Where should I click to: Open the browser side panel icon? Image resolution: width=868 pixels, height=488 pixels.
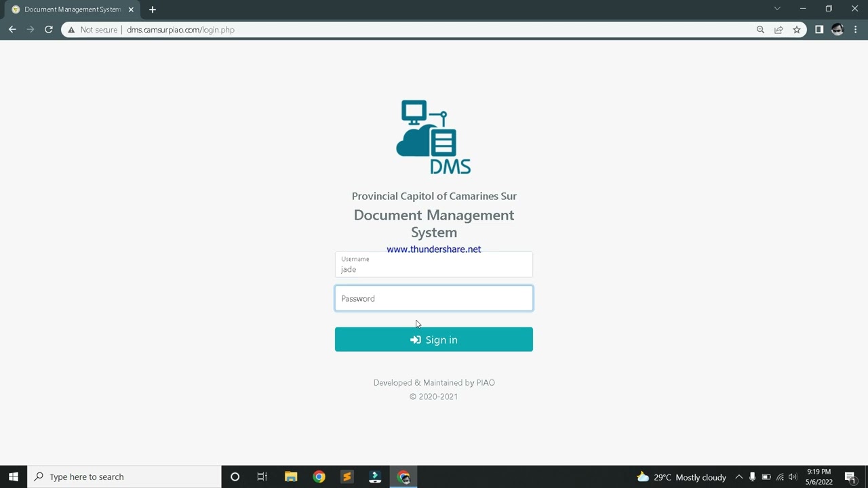point(819,30)
